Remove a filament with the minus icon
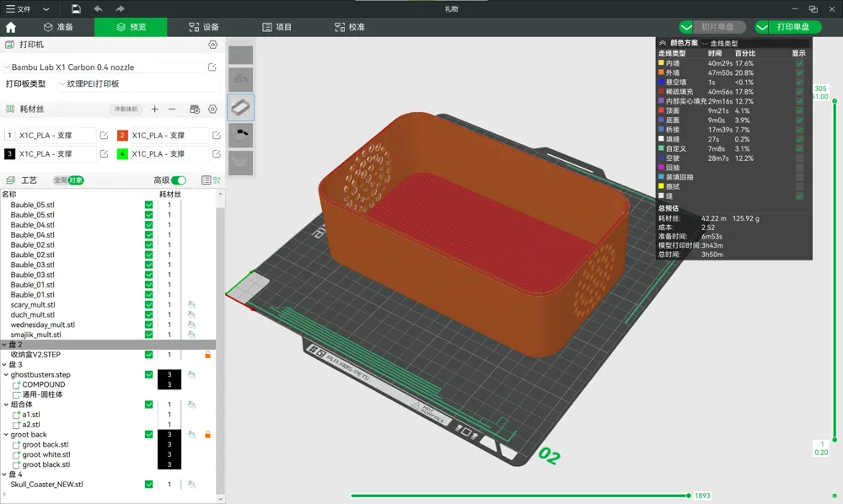 (x=172, y=109)
